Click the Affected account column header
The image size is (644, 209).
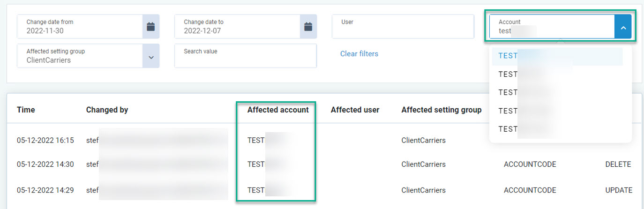(278, 110)
